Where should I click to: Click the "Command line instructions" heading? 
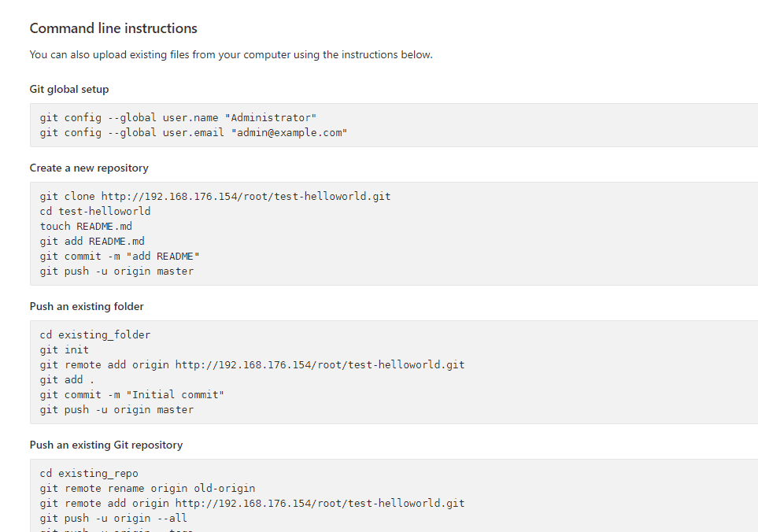(x=113, y=28)
